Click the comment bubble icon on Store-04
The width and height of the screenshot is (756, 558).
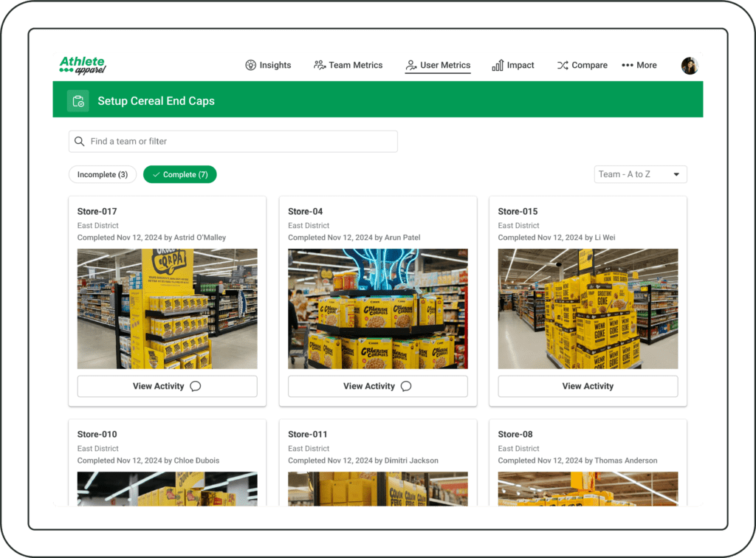point(406,386)
